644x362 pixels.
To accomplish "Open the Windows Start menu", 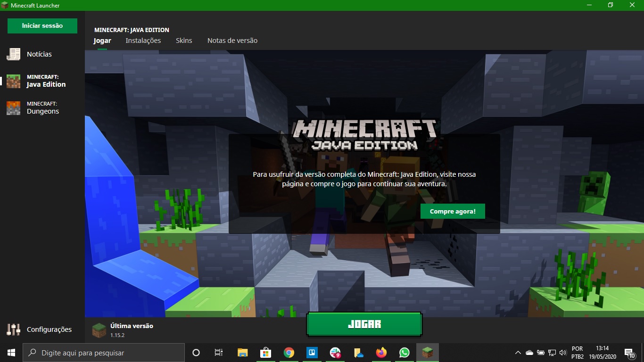I will [x=11, y=353].
